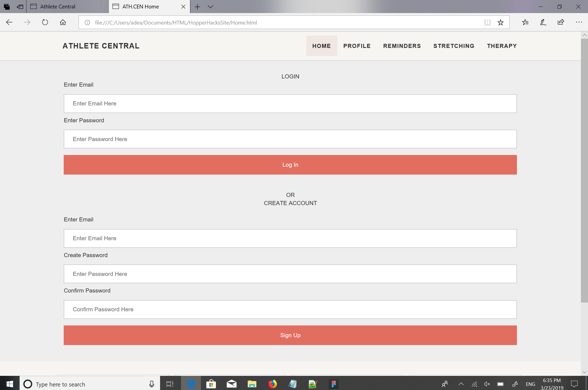The image size is (588, 390).
Task: Switch to the Athlete Central tab
Action: 58,7
